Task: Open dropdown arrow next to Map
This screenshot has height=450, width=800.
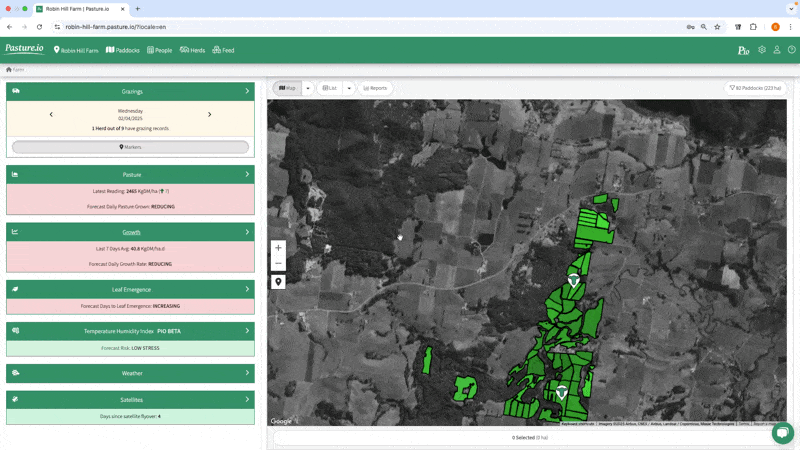Action: [x=308, y=88]
